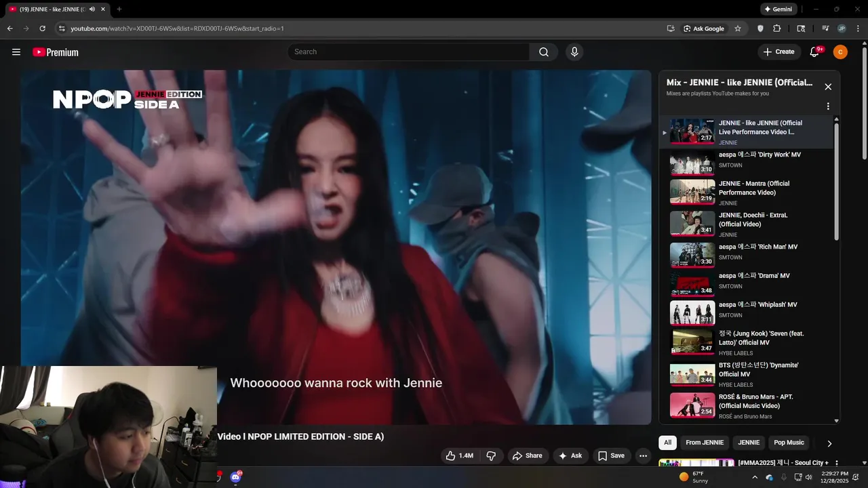Select the All filter chip
Image resolution: width=868 pixels, height=488 pixels.
tap(667, 443)
